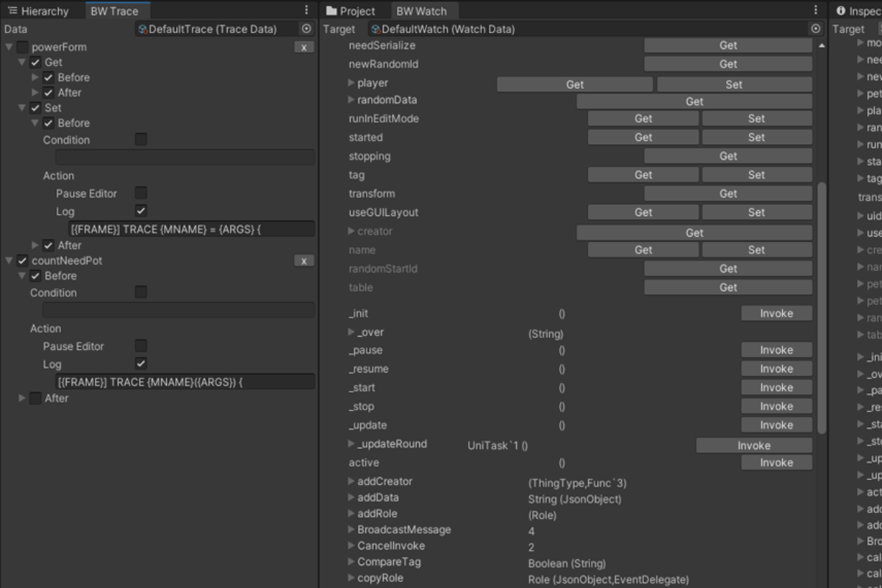The image size is (882, 588).
Task: Expand the _updateRound method entry
Action: (351, 444)
